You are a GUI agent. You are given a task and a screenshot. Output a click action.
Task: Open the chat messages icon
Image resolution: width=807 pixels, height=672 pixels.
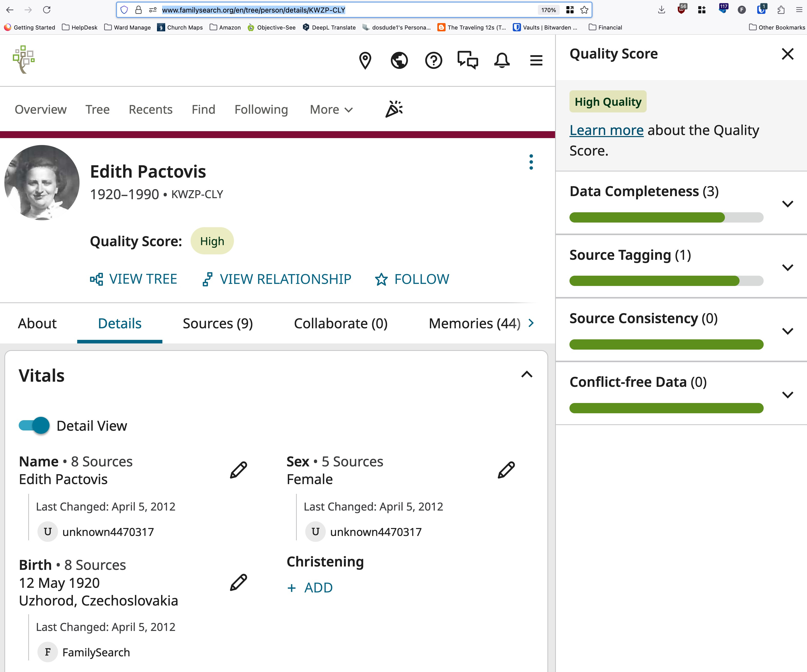pyautogui.click(x=467, y=60)
